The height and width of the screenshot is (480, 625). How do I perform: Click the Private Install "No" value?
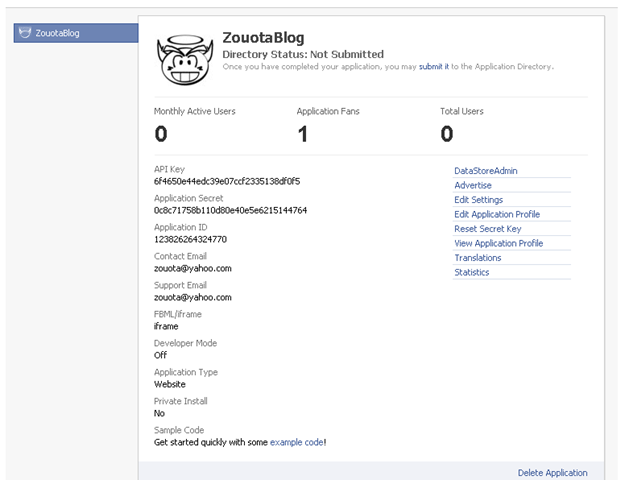159,413
